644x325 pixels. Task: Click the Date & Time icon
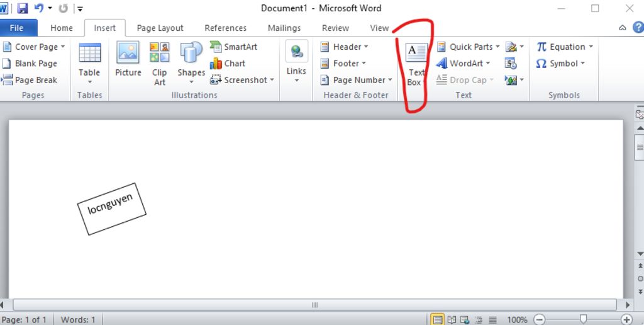click(511, 64)
